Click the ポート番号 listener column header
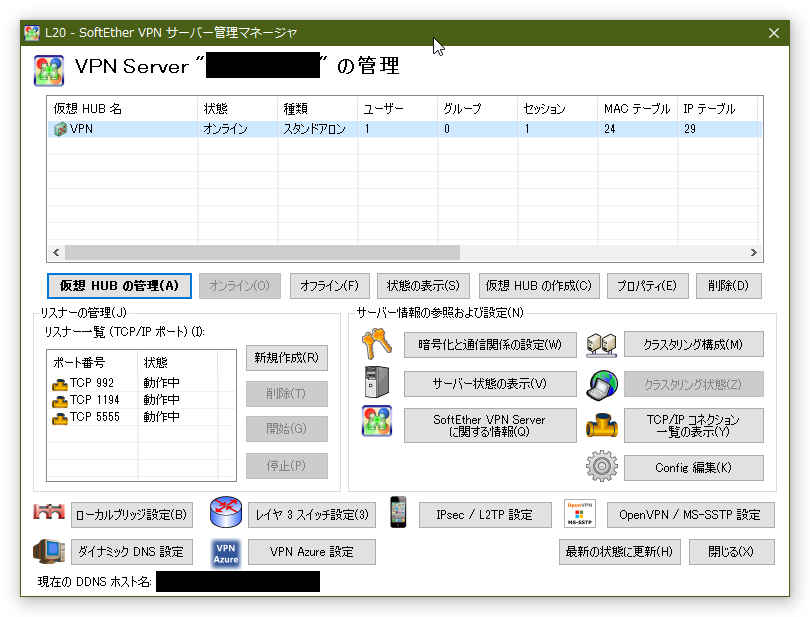Image resolution: width=810 pixels, height=617 pixels. coord(93,362)
